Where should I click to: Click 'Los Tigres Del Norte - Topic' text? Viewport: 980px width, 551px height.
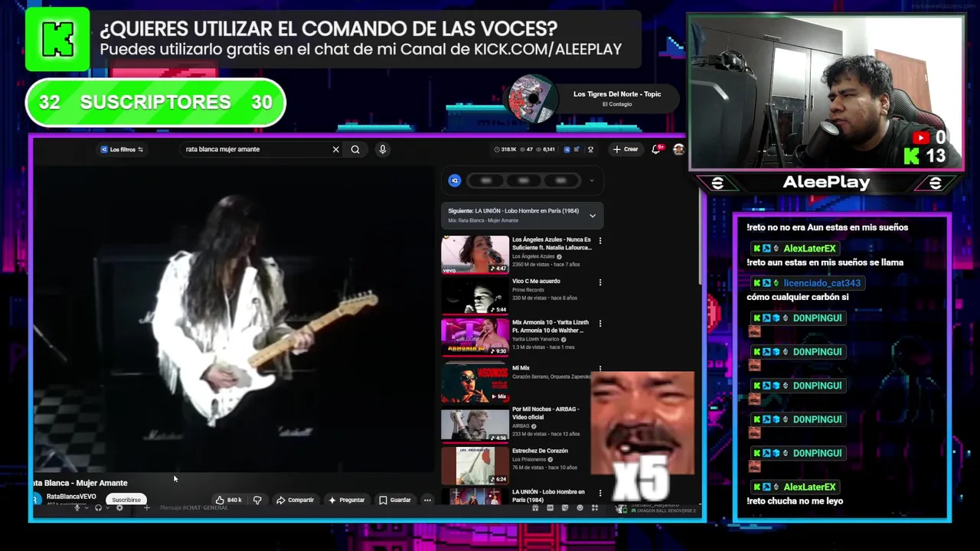(x=617, y=94)
